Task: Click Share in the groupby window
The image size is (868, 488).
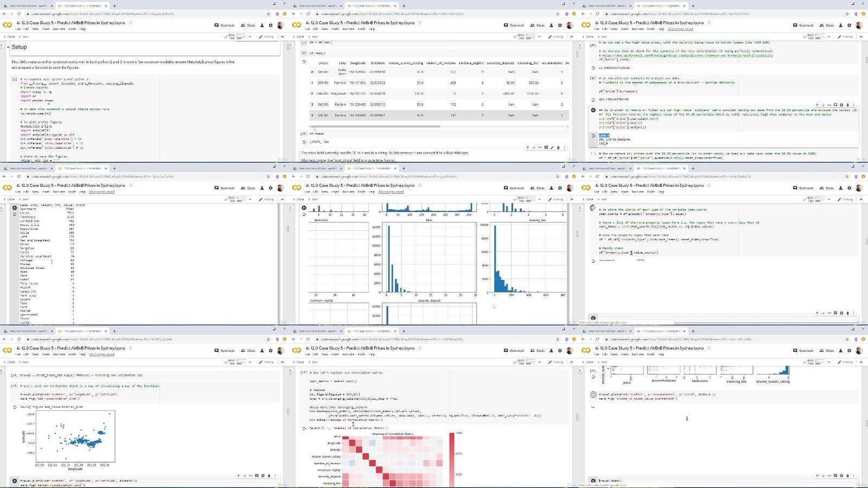Action: pyautogui.click(x=827, y=188)
